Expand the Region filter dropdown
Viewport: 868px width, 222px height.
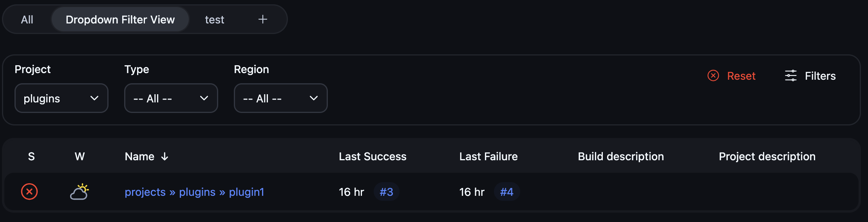281,98
